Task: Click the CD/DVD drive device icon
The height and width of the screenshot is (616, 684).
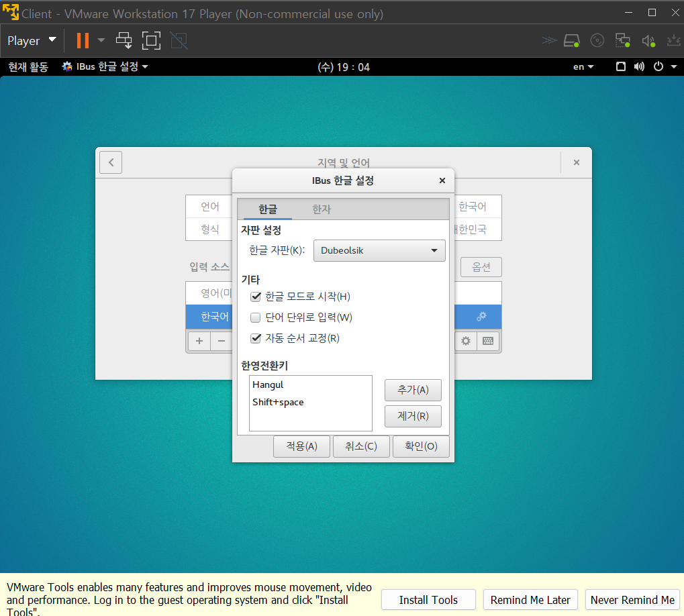Action: tap(597, 40)
